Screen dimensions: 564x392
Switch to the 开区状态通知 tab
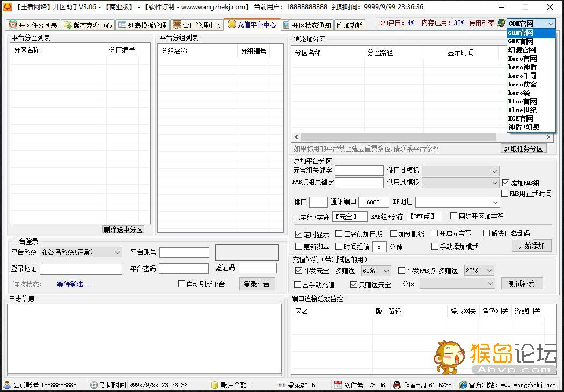click(307, 25)
